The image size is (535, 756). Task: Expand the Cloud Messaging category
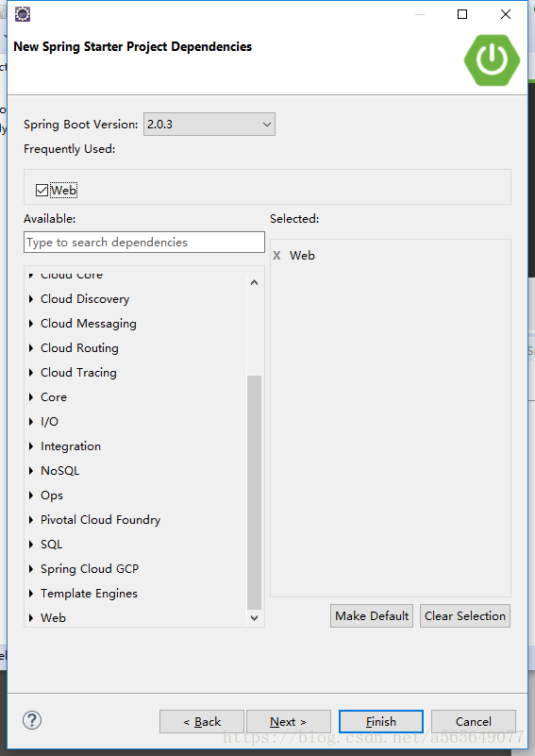tap(31, 324)
